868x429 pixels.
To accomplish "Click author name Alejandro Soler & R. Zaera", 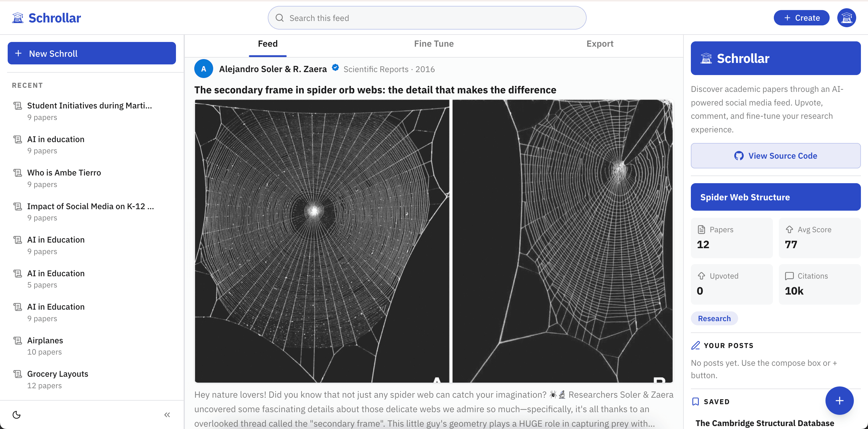I will pos(273,69).
